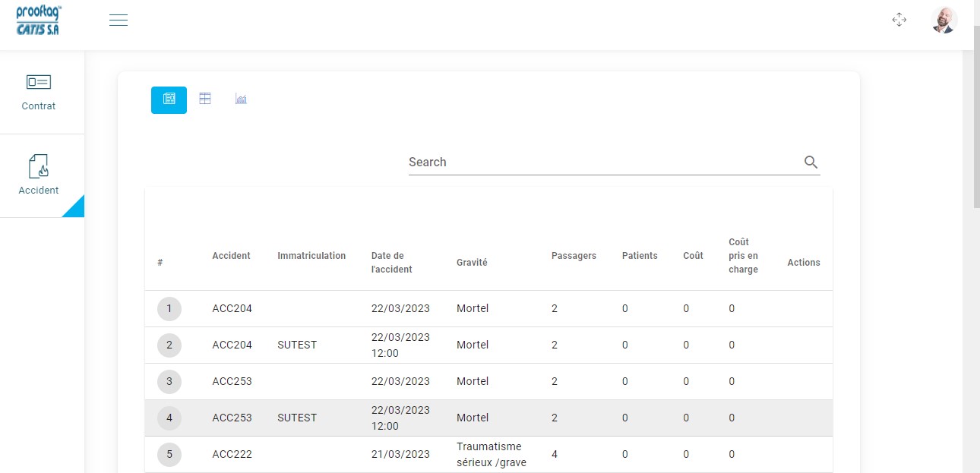The width and height of the screenshot is (980, 473).
Task: Open the Contrat sidebar section
Action: 39,93
